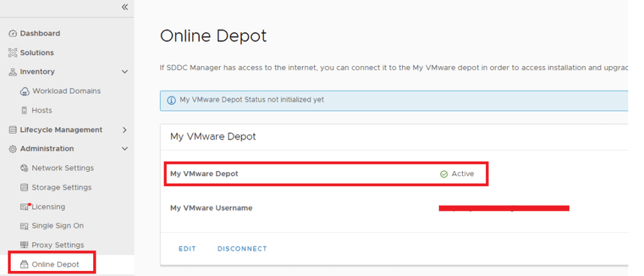Select Online Depot in sidebar
The width and height of the screenshot is (644, 276).
point(55,265)
